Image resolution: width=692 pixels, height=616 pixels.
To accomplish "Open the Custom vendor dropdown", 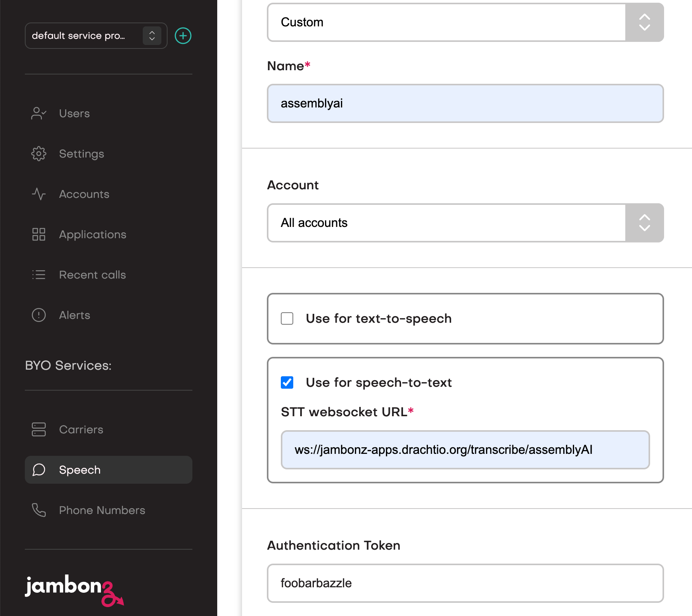I will [x=644, y=22].
